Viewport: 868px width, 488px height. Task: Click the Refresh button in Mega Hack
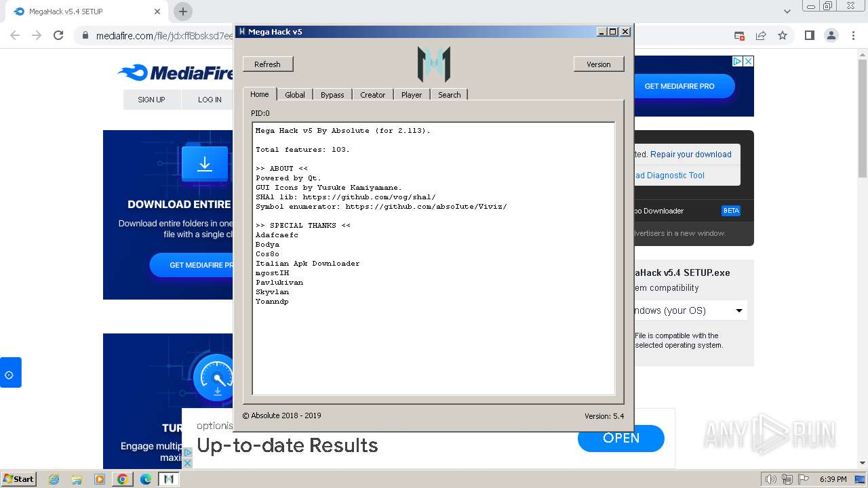(x=267, y=64)
